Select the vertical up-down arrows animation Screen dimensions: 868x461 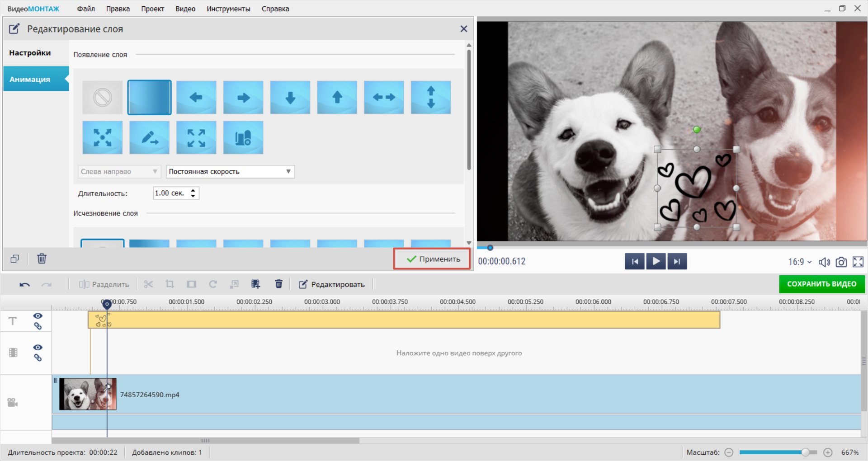[x=430, y=97]
